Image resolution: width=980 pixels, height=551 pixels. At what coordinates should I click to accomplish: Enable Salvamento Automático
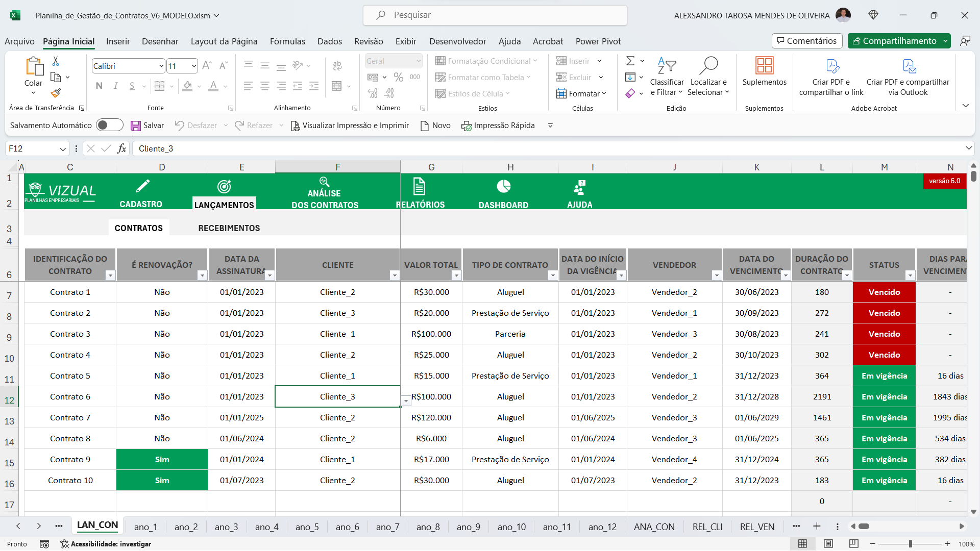(x=109, y=125)
